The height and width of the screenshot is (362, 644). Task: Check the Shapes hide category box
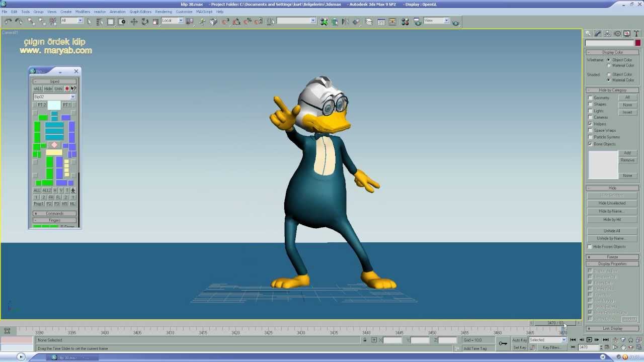click(x=590, y=104)
